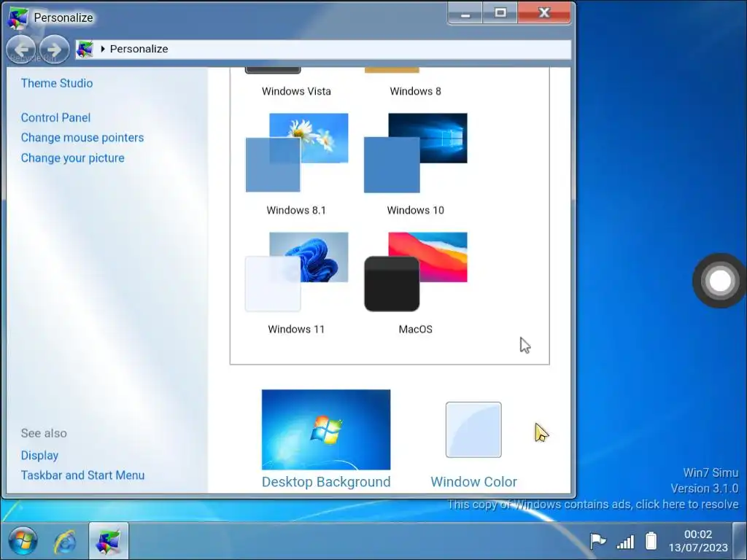
Task: Go forward with the navigation arrow
Action: [x=54, y=49]
